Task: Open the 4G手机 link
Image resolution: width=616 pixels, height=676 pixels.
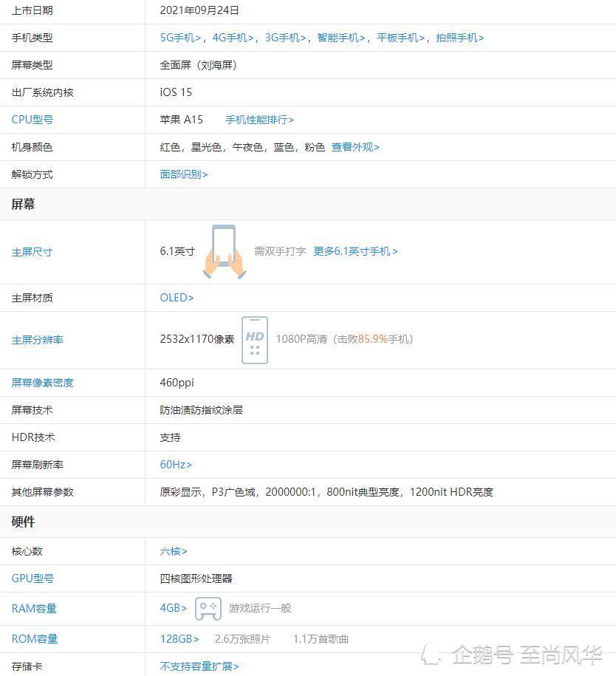Action: [x=233, y=38]
